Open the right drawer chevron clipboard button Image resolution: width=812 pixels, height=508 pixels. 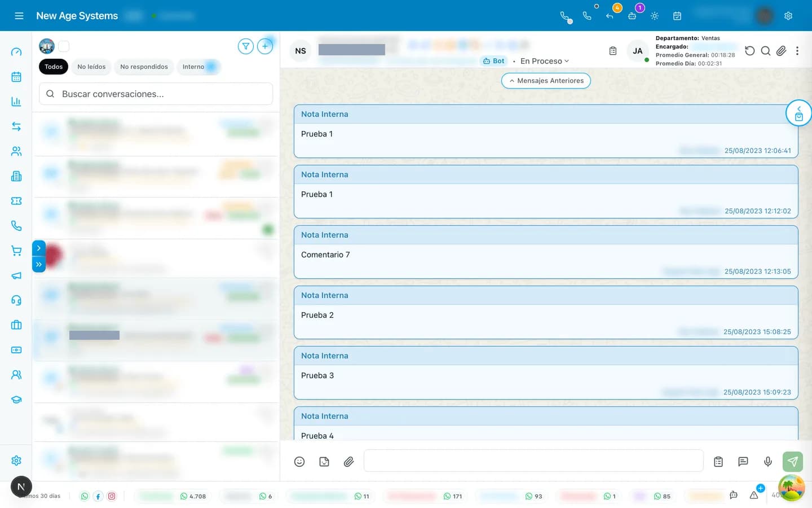(x=798, y=113)
